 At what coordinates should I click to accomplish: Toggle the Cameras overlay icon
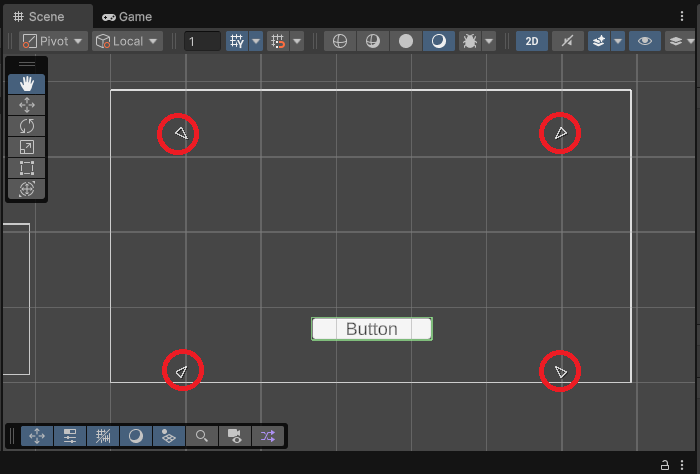[235, 436]
